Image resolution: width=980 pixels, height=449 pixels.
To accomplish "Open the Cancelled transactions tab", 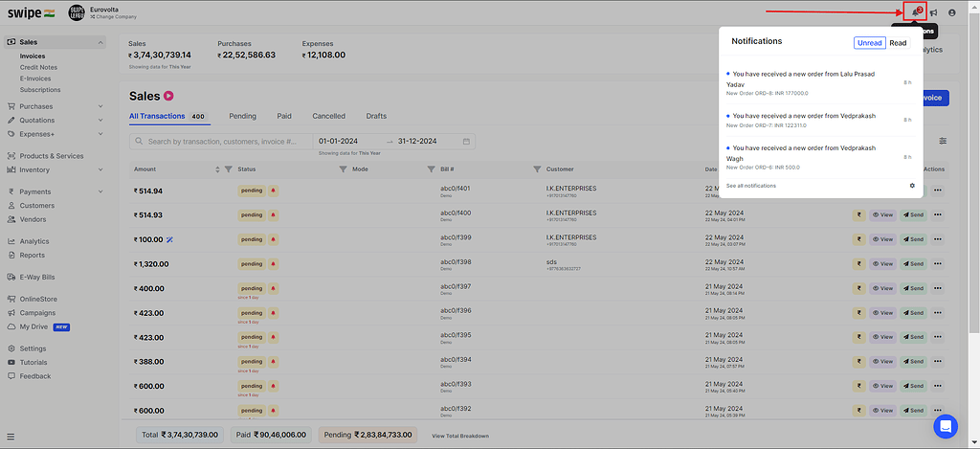I will tap(328, 116).
